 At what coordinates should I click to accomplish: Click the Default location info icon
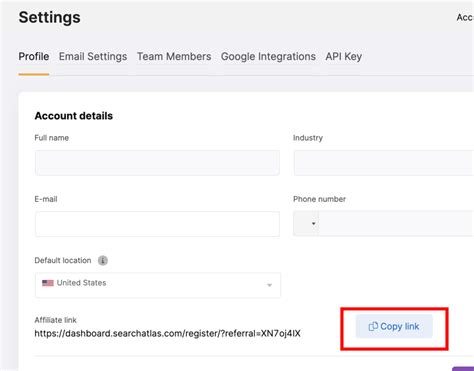pyautogui.click(x=103, y=260)
